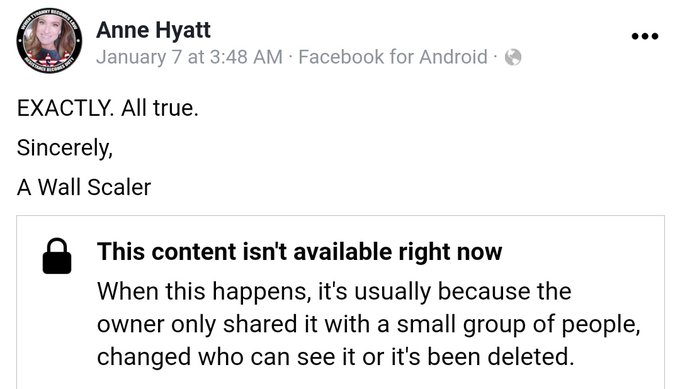The height and width of the screenshot is (389, 680).
Task: Click the word EXACTLY in the post
Action: [x=65, y=108]
